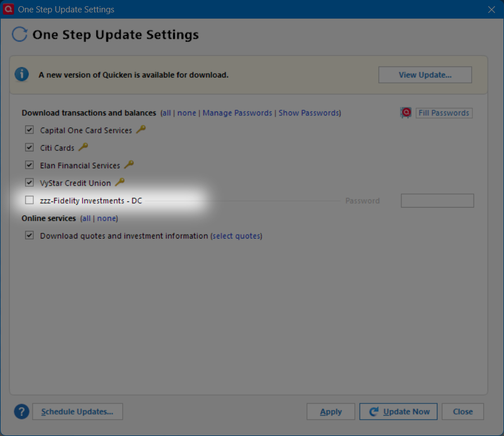This screenshot has height=436, width=504.
Task: Click the key icon beside VyStar Credit Union
Action: (120, 182)
